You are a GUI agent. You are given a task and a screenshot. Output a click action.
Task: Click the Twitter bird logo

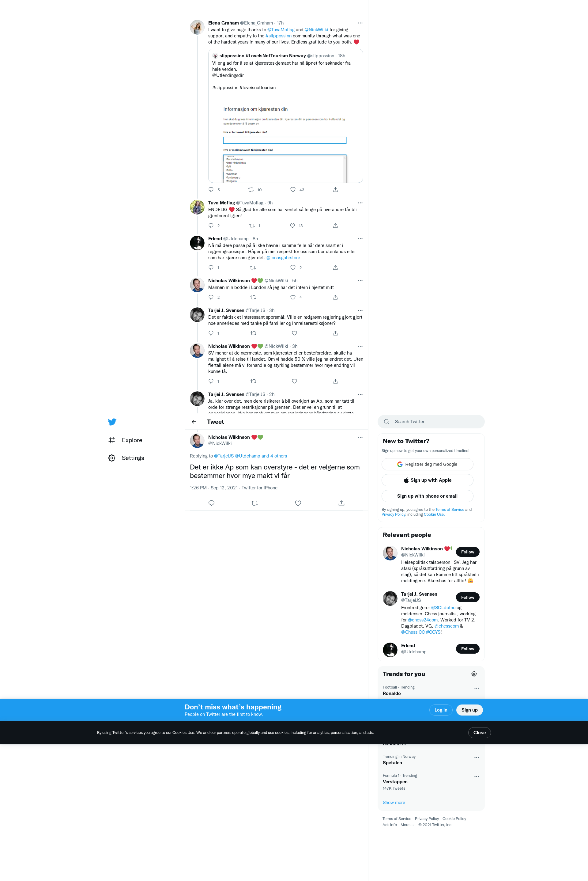pos(112,422)
